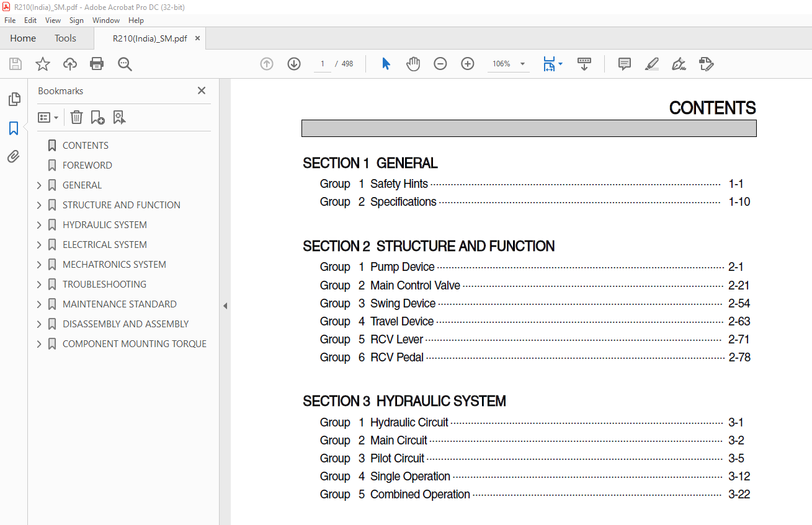Screen dimensions: 812x525
Task: Print the document using the printer icon
Action: tap(97, 64)
